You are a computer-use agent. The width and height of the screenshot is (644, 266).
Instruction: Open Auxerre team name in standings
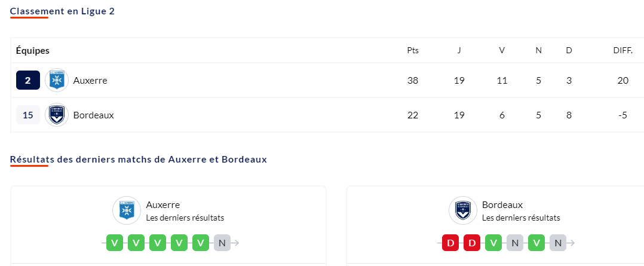(x=90, y=81)
